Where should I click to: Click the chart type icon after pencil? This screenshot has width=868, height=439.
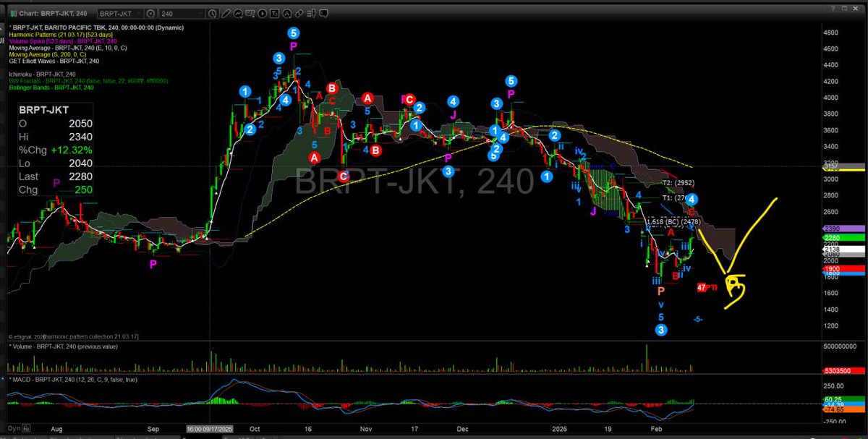(x=239, y=14)
